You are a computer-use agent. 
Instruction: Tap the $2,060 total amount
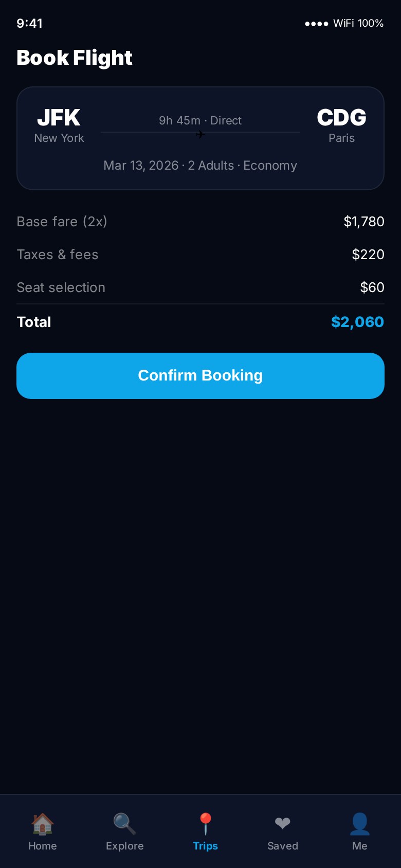coord(357,322)
